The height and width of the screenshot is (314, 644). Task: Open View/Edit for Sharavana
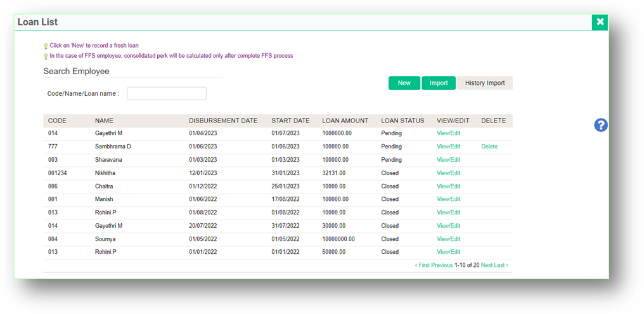pos(449,159)
